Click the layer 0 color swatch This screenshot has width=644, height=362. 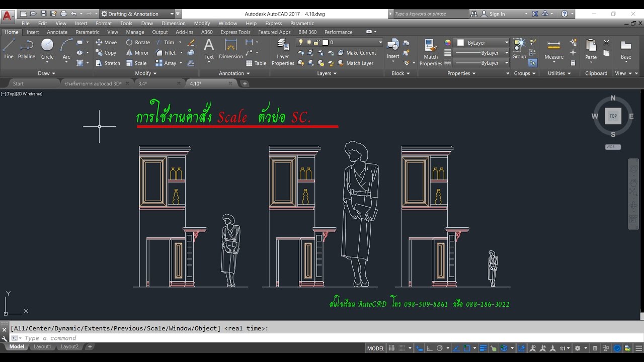(x=325, y=43)
